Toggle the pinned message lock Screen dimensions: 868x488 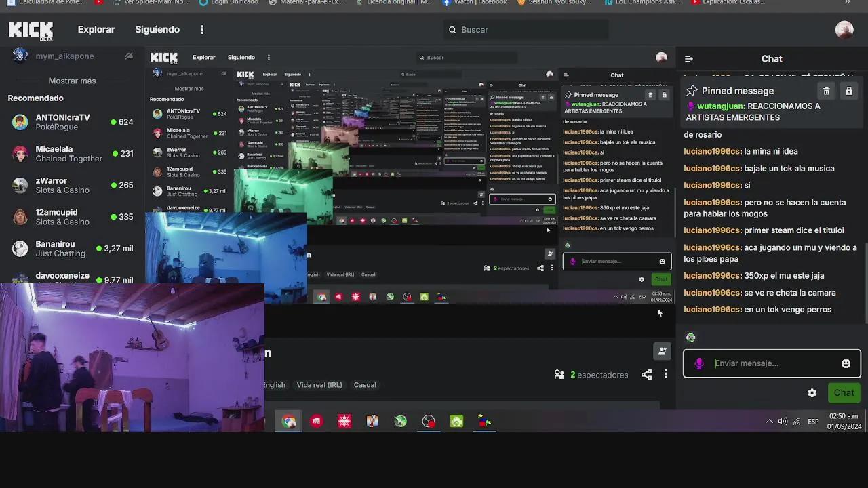(x=848, y=91)
